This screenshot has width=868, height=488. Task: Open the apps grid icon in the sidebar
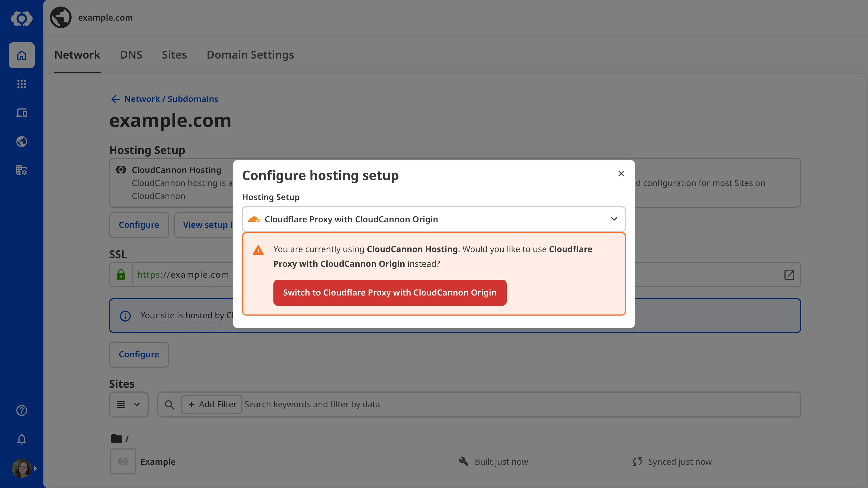pyautogui.click(x=22, y=84)
